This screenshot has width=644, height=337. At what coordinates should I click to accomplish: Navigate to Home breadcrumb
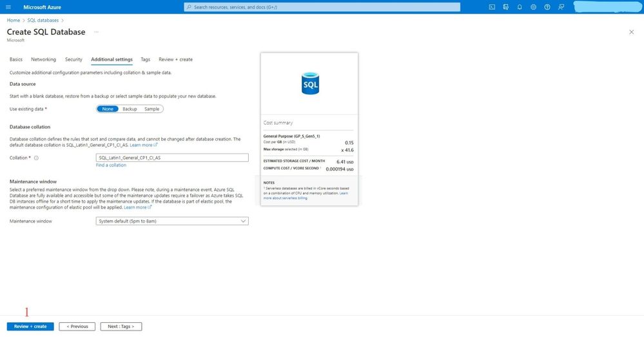[13, 20]
